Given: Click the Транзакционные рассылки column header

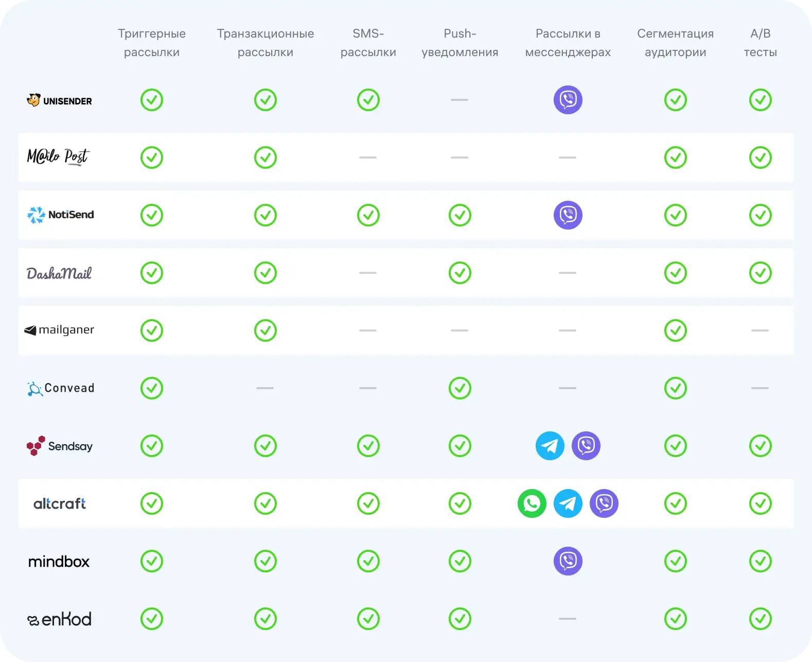Looking at the screenshot, I should [265, 43].
